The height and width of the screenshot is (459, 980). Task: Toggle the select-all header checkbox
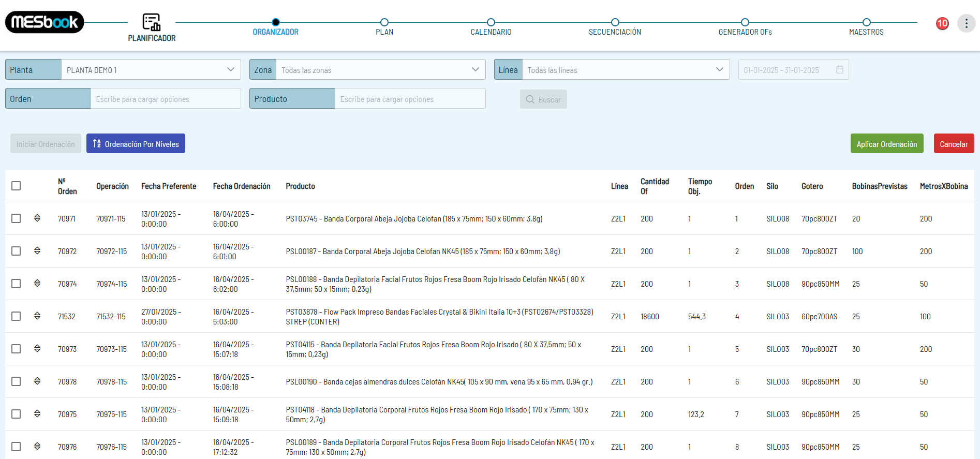point(16,186)
